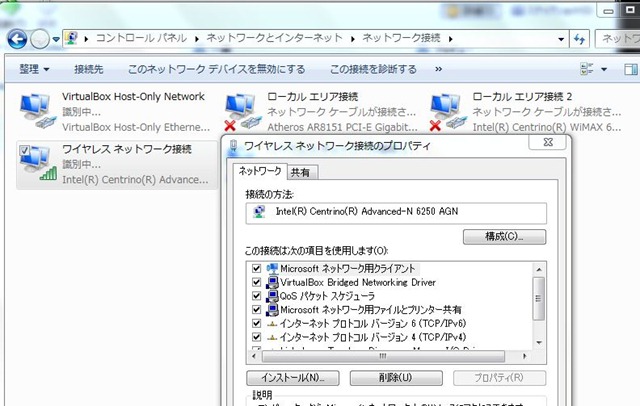The width and height of the screenshot is (640, 406).
Task: Select the Atheros ローカル エリア接続 adapter icon
Action: pos(243,112)
